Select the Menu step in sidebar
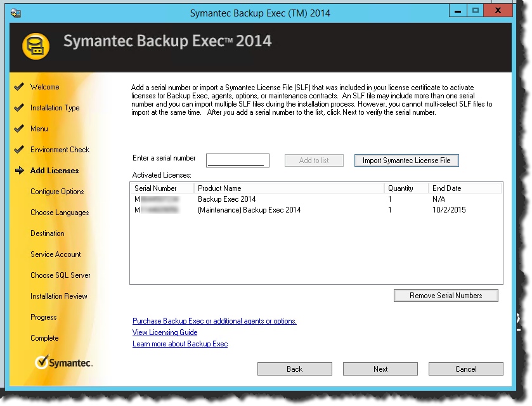This screenshot has height=406, width=532. coord(39,129)
